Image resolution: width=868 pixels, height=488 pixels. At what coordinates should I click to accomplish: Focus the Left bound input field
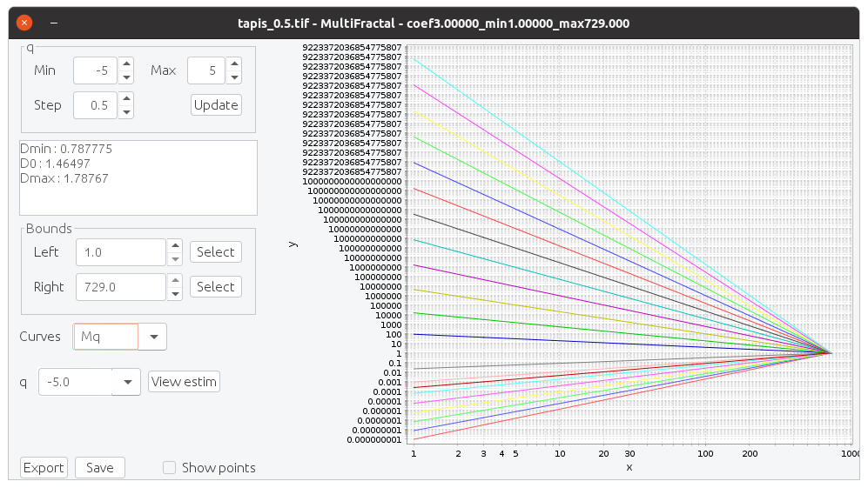point(120,252)
